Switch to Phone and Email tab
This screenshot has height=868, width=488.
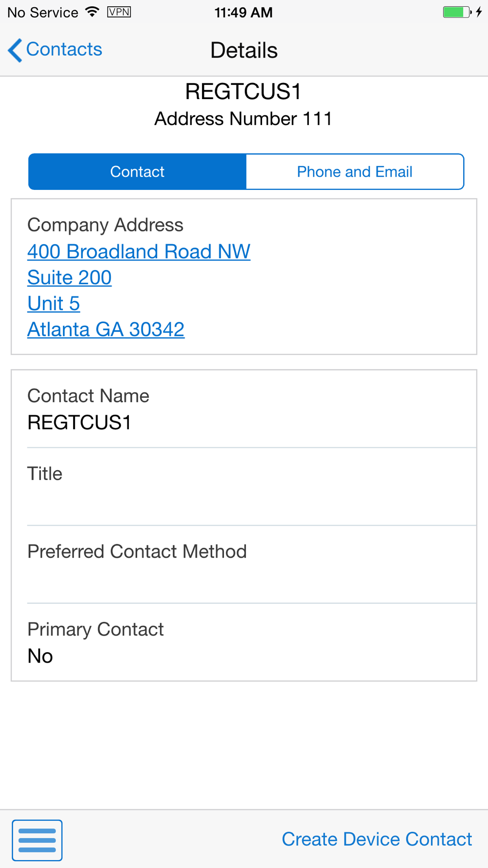pos(355,172)
